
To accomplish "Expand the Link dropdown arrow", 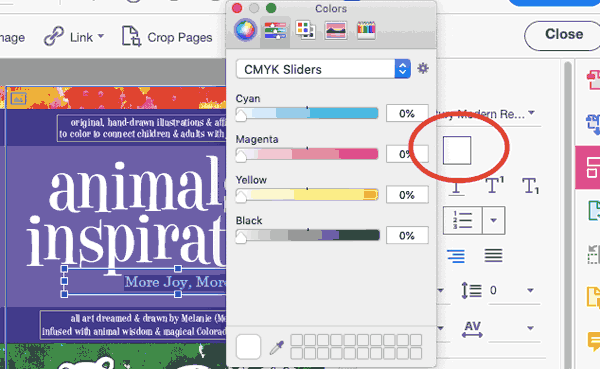I will pos(101,36).
